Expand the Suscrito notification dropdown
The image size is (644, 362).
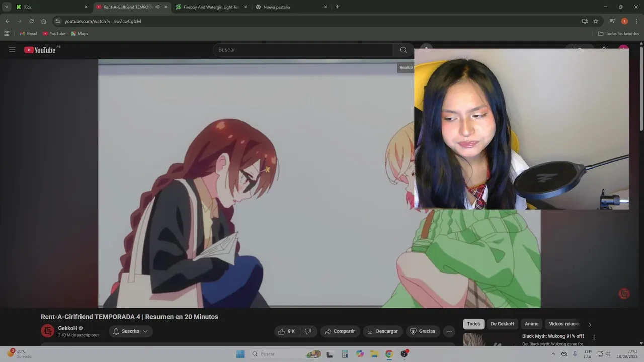(x=131, y=331)
